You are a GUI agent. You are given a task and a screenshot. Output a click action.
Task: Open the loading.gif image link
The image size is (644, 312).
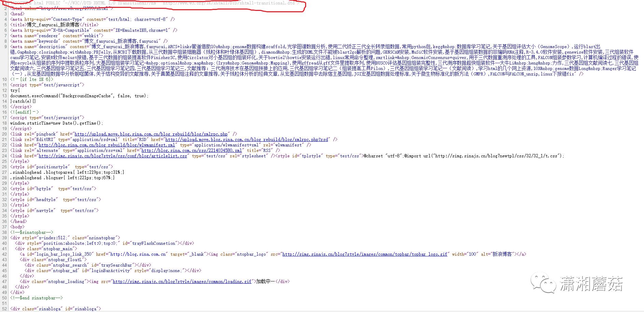(x=182, y=282)
